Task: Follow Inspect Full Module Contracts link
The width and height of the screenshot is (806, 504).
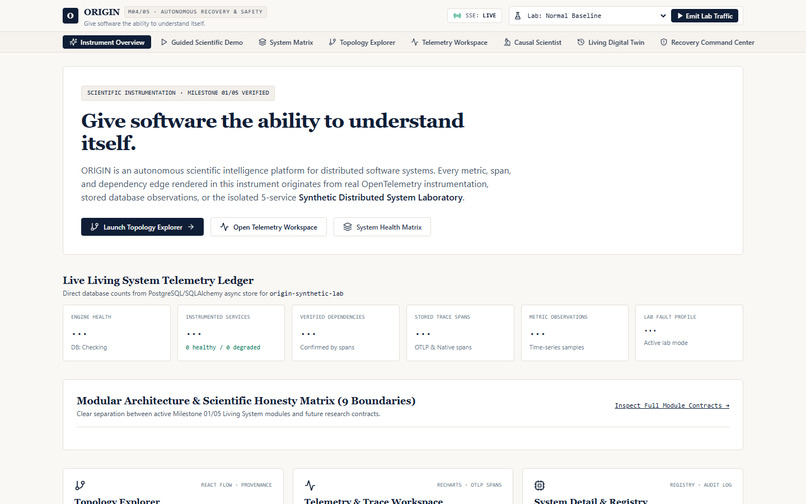Action: tap(672, 405)
